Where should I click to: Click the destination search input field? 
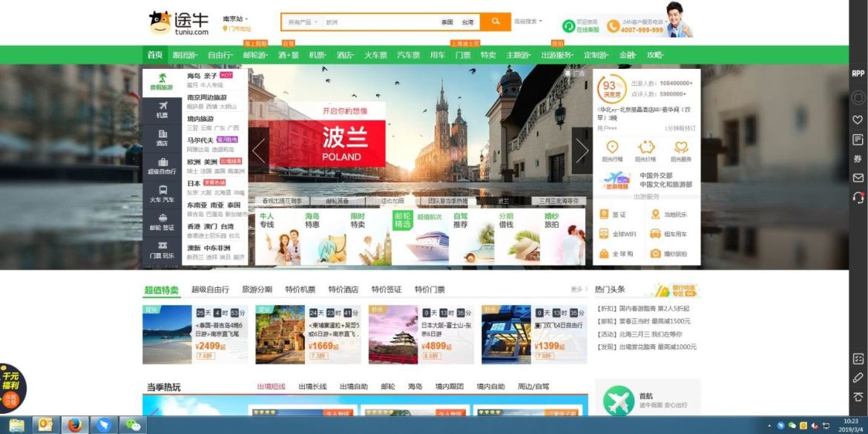pos(378,22)
